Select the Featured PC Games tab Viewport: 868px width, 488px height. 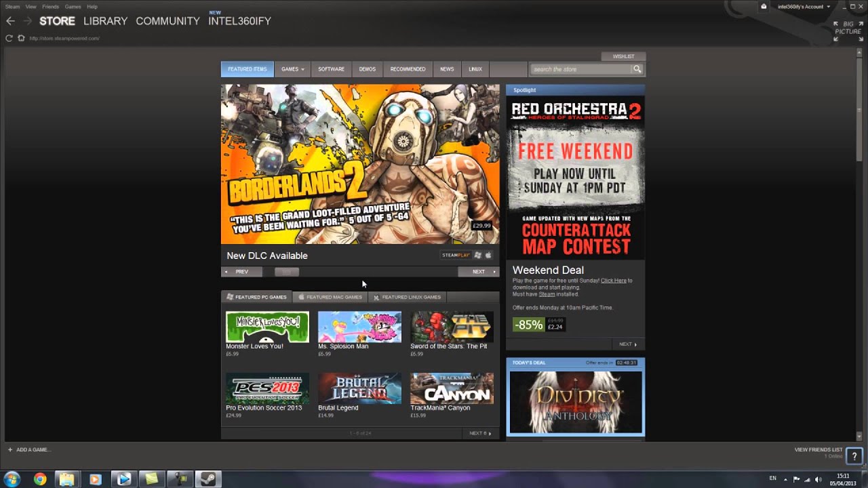pos(257,297)
